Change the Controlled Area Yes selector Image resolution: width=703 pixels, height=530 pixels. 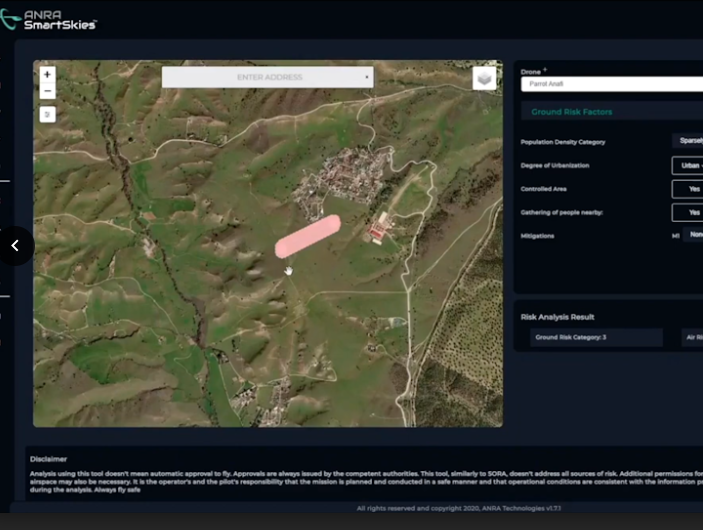point(687,189)
